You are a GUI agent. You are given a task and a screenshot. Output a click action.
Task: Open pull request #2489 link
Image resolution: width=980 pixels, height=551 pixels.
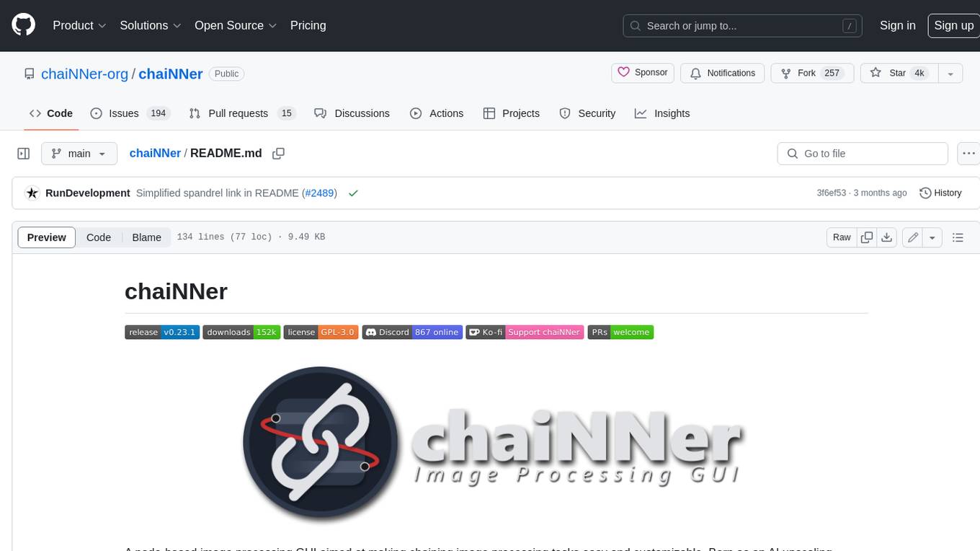click(321, 193)
